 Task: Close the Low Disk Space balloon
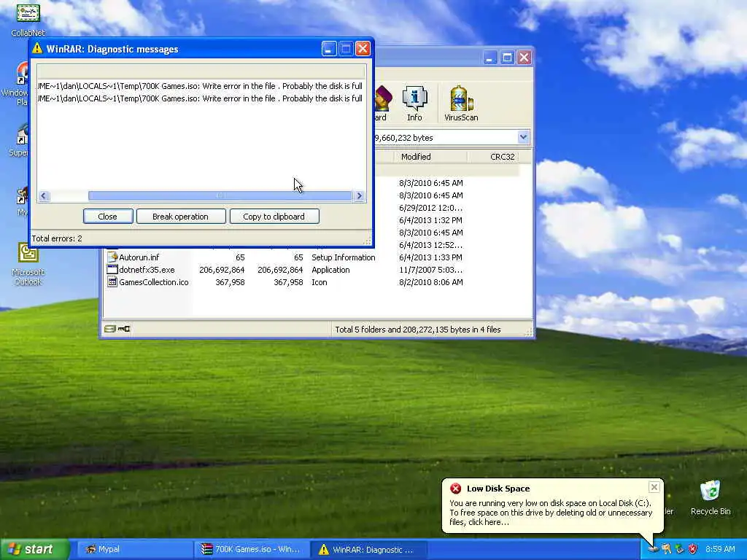(654, 487)
